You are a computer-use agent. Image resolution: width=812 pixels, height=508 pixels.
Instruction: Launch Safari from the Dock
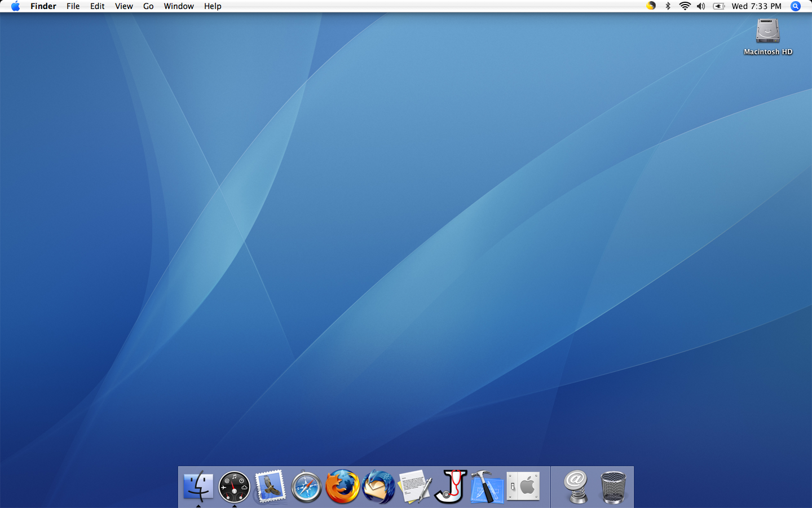pos(306,487)
